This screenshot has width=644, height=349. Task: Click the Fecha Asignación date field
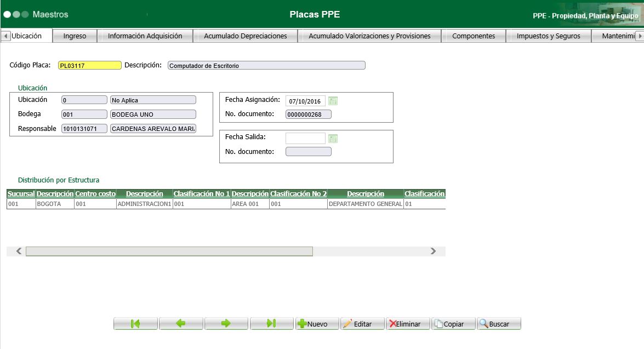coord(306,101)
